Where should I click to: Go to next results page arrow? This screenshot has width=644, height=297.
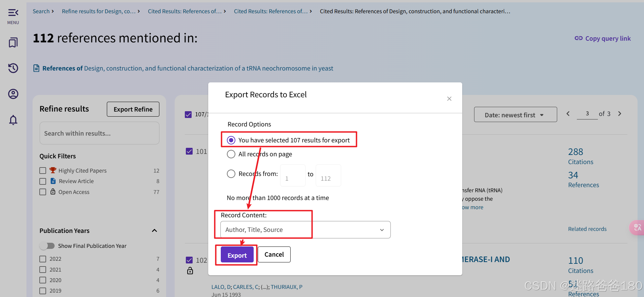coord(620,114)
